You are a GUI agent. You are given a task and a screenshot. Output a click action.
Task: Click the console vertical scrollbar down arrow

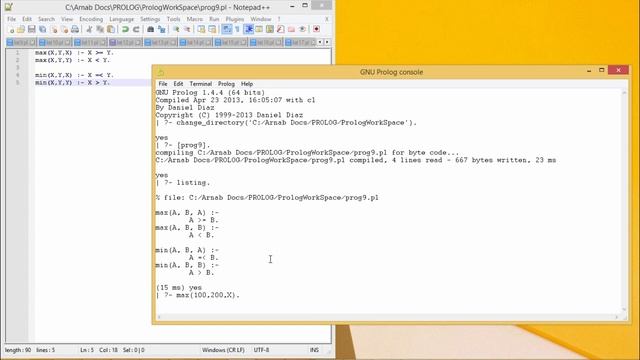click(x=624, y=309)
